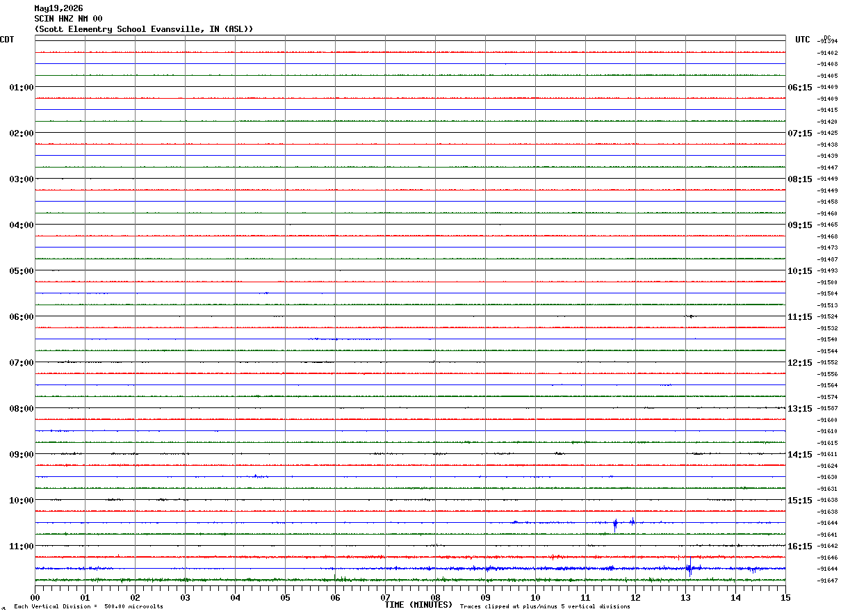
Task: Click the blue spike near minute 13
Action: click(689, 569)
